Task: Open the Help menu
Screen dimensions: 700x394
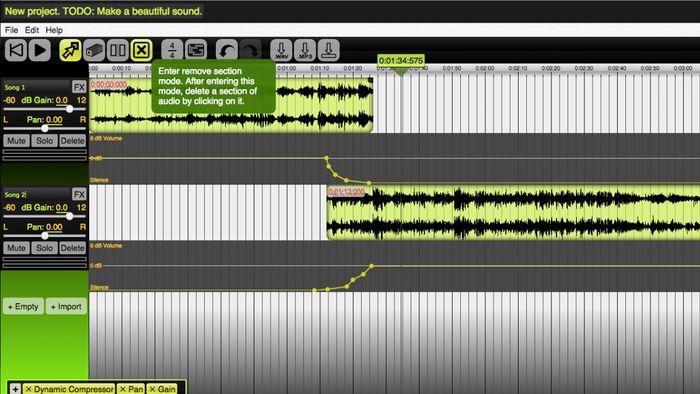Action: coord(54,30)
